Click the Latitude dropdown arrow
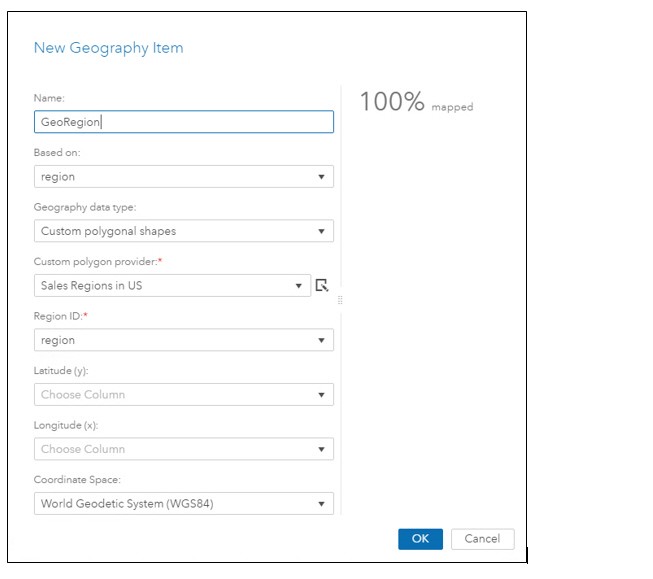The image size is (653, 579). (x=321, y=395)
